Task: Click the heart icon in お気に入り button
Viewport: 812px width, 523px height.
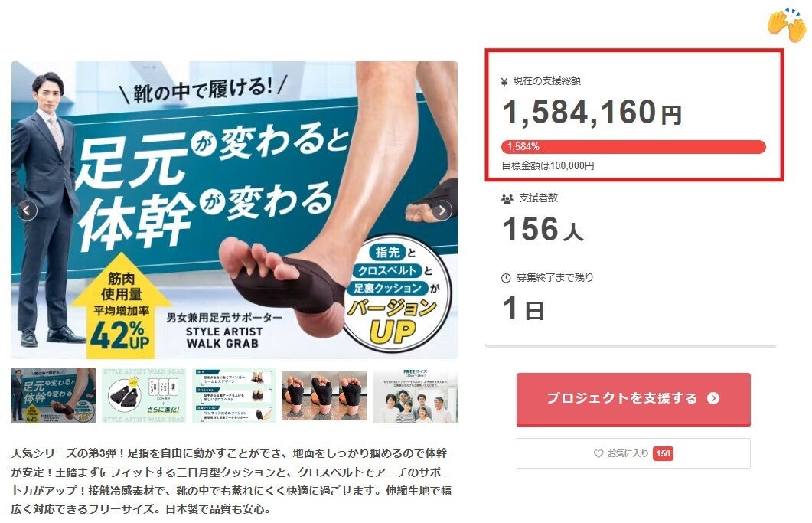Action: click(x=598, y=453)
